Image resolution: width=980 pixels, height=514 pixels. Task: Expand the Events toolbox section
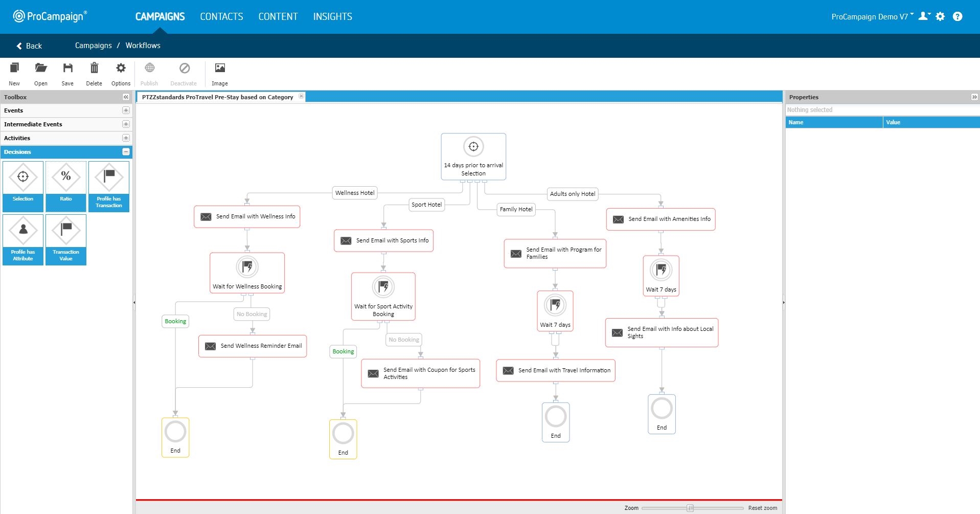pyautogui.click(x=126, y=110)
